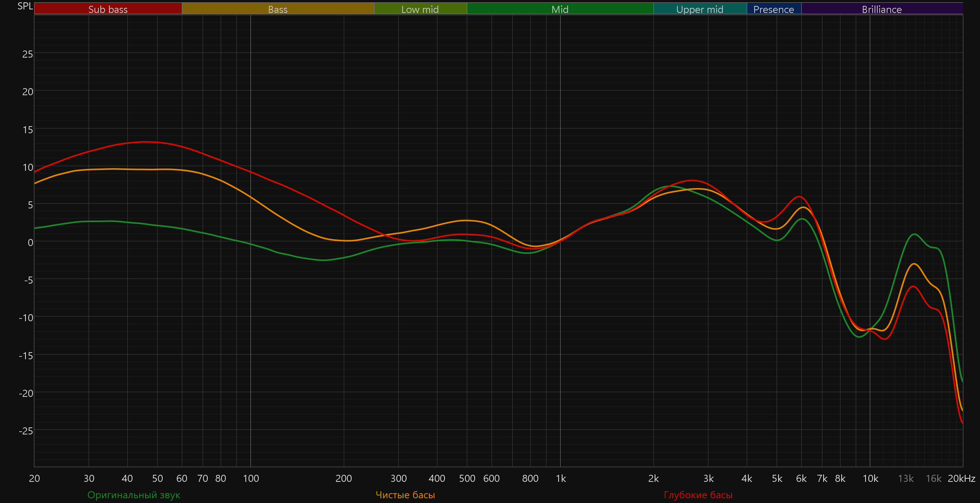
Task: Click the 2k frequency tick label
Action: pos(653,478)
